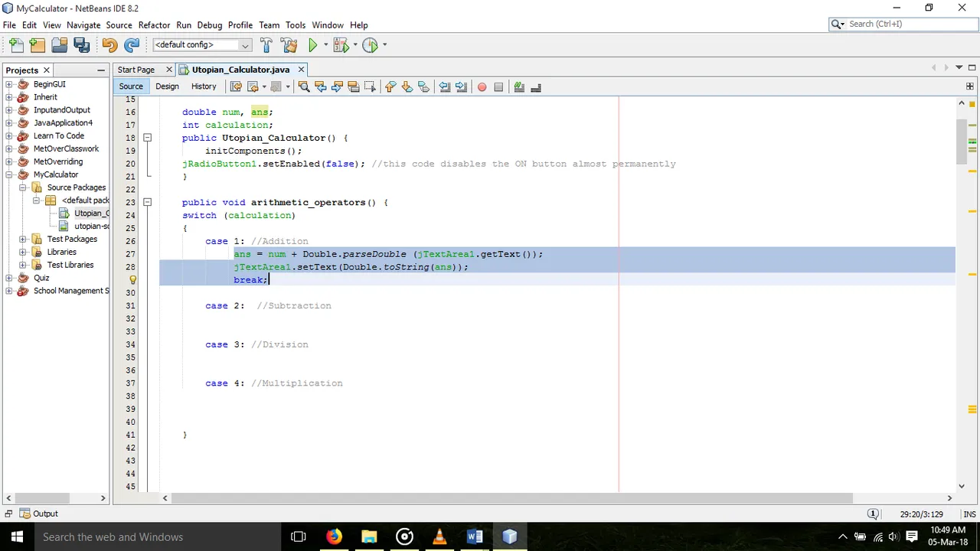Click the split editor icon at right
The height and width of the screenshot is (551, 980).
point(970,86)
